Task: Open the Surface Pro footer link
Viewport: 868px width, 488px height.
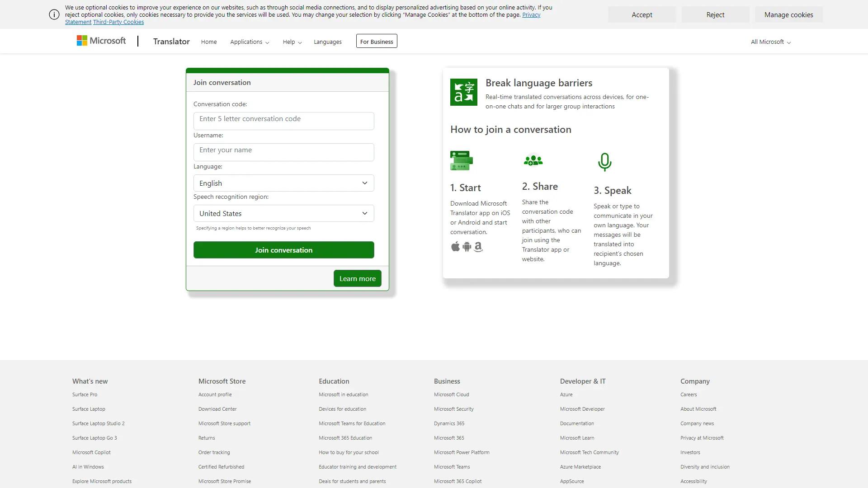Action: coord(85,394)
